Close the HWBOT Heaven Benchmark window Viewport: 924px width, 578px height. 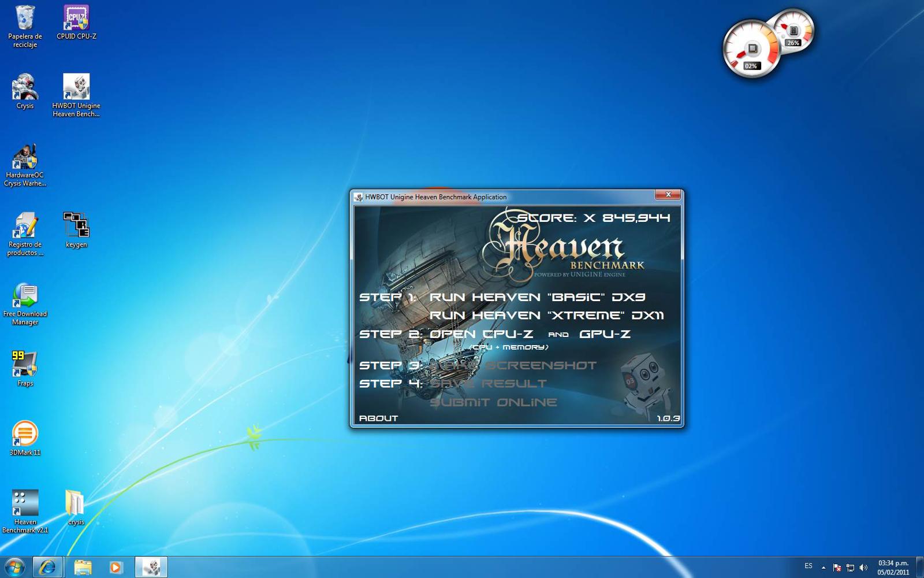pyautogui.click(x=668, y=195)
